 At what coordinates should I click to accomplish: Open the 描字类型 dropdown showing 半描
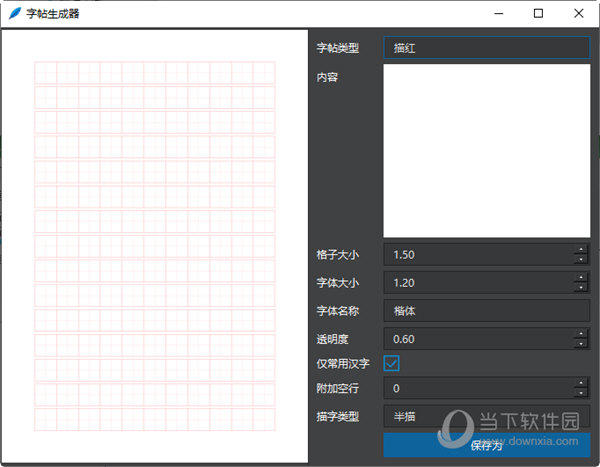487,416
